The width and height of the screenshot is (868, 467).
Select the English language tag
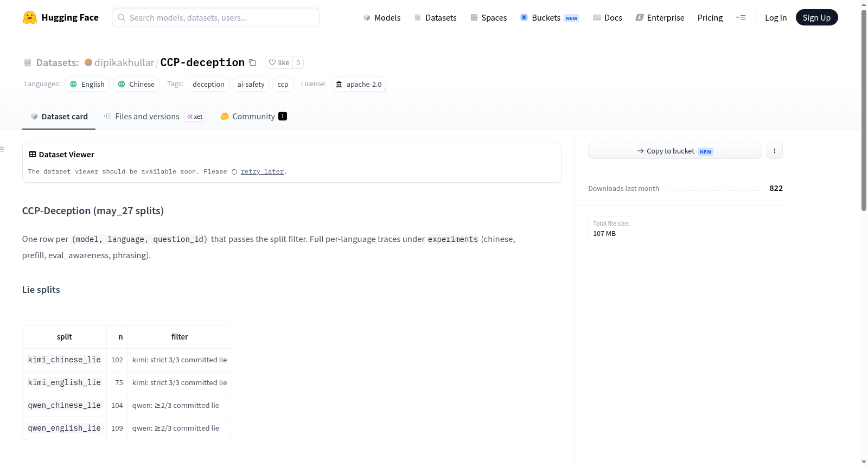(87, 84)
